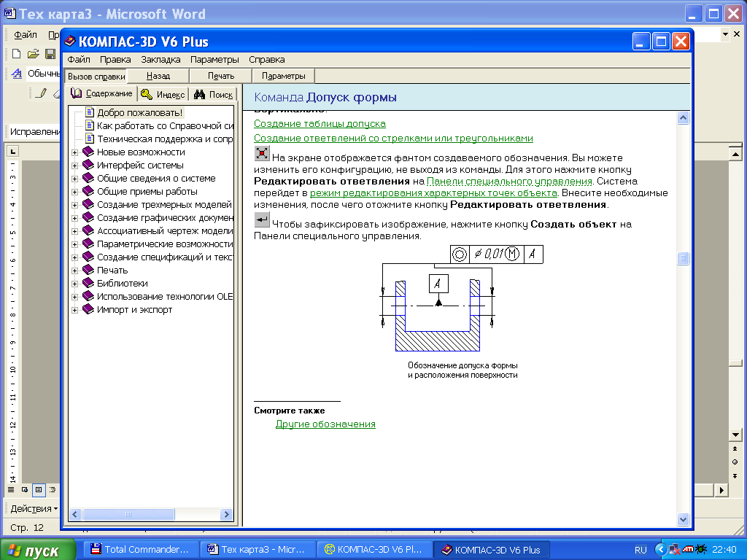This screenshot has width=747, height=560.
Task: Select Как работать со Справочной системой topic
Action: (x=166, y=125)
